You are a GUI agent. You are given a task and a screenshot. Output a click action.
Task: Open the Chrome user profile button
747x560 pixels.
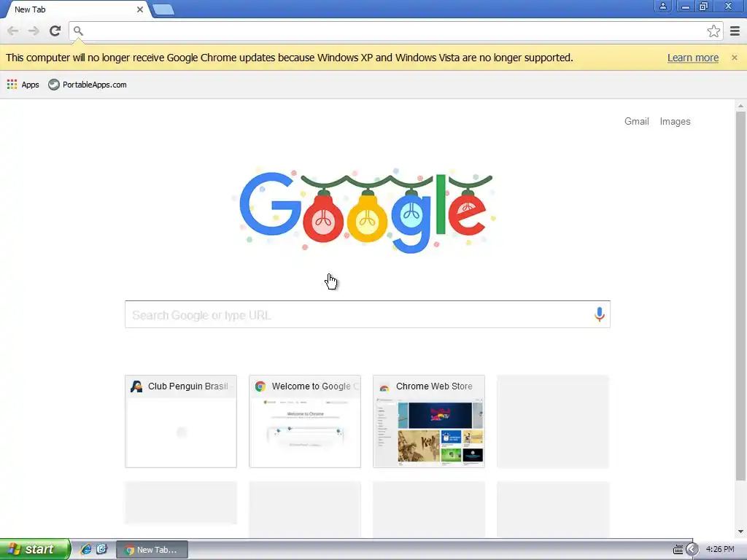pyautogui.click(x=662, y=6)
